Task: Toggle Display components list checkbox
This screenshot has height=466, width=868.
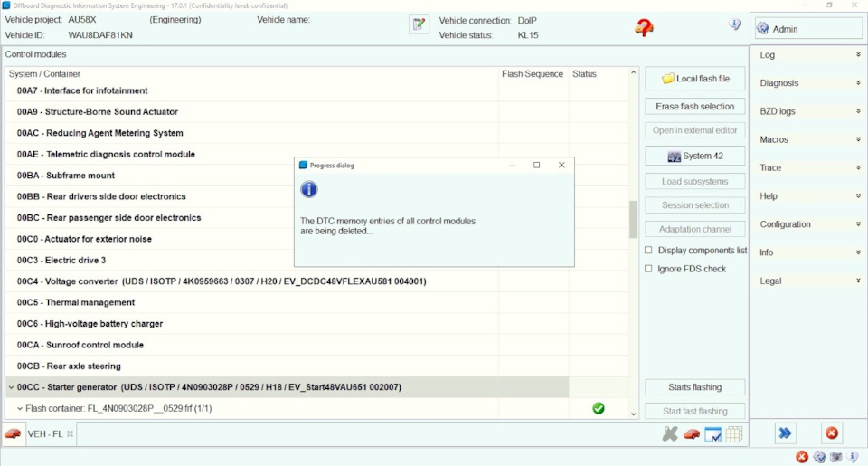Action: [x=648, y=250]
